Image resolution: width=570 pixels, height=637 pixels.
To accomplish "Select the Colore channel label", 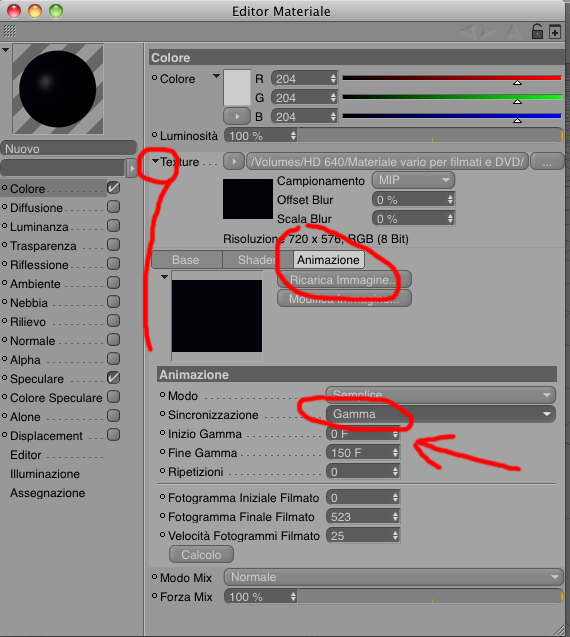I will pyautogui.click(x=28, y=189).
